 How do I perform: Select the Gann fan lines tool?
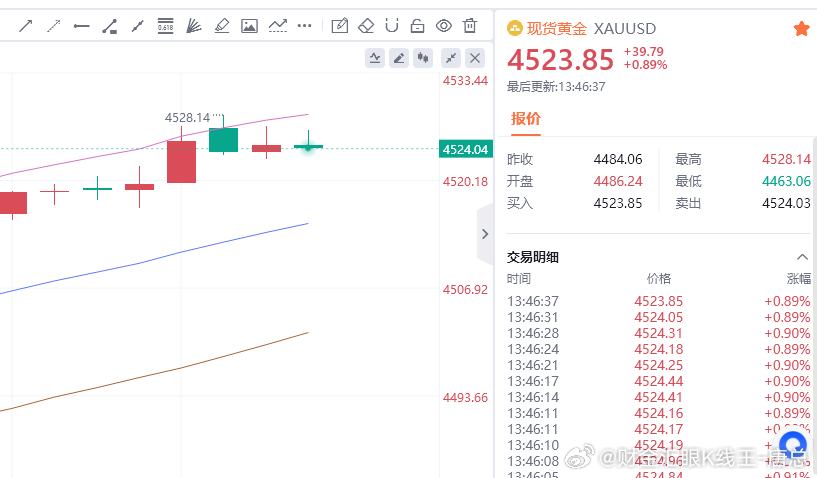[193, 26]
